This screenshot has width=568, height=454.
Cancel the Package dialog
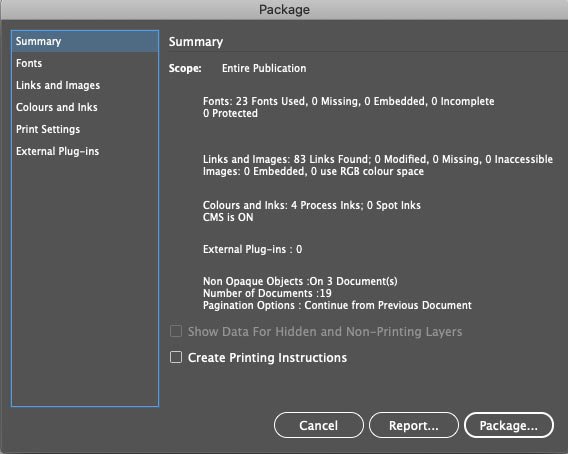319,425
